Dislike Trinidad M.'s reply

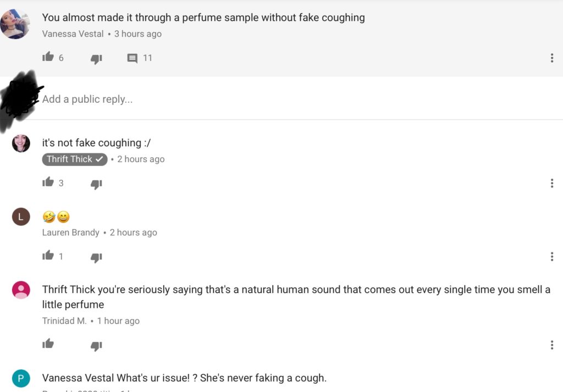pos(96,345)
